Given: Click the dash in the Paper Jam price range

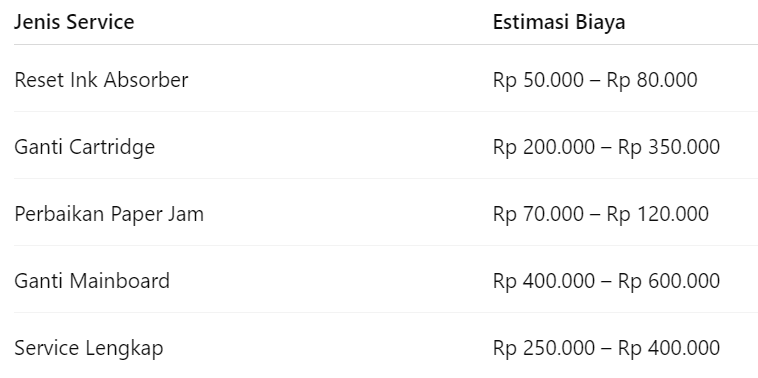Looking at the screenshot, I should (x=595, y=215).
